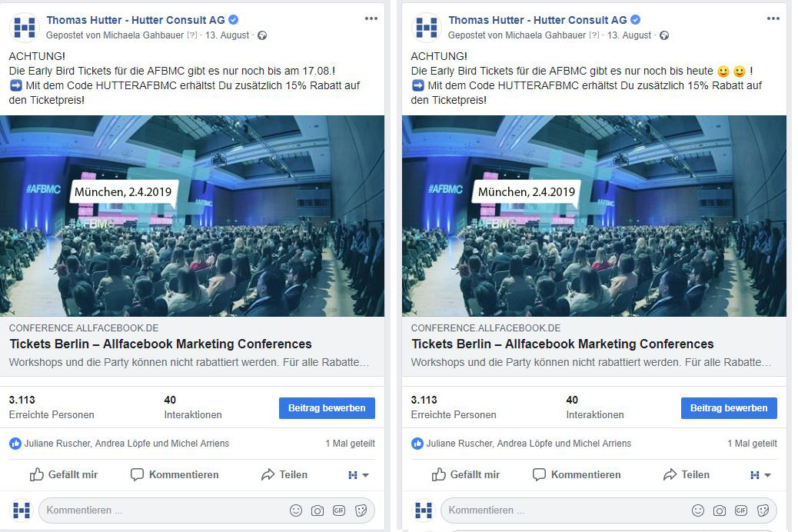Click the like reaction icon beside Juliane Ruscher, right post
798x532 pixels.
[x=417, y=444]
